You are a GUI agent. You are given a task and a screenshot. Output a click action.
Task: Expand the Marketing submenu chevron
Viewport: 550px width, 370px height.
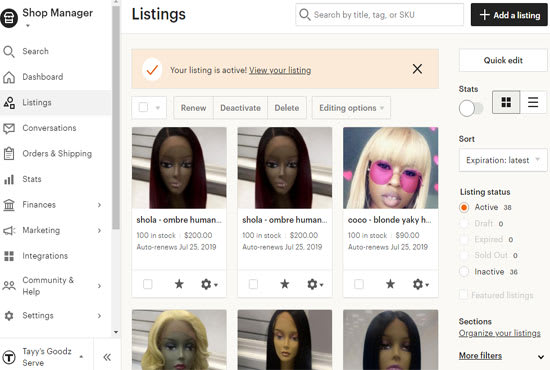coord(99,230)
